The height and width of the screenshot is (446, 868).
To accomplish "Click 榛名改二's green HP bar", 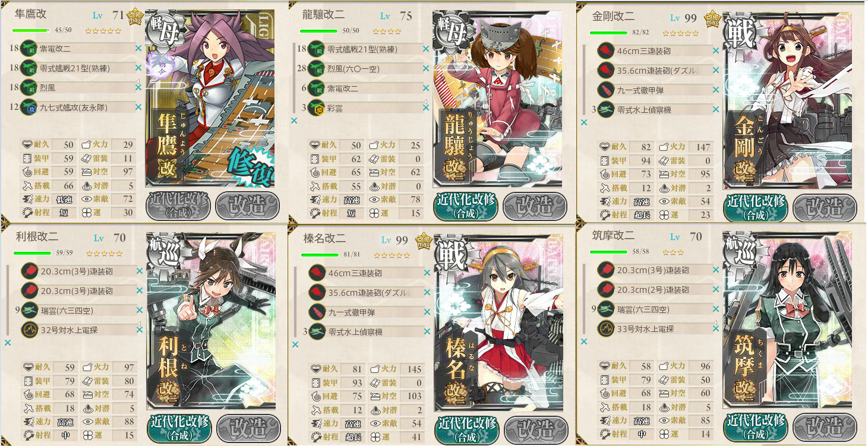I will (320, 255).
